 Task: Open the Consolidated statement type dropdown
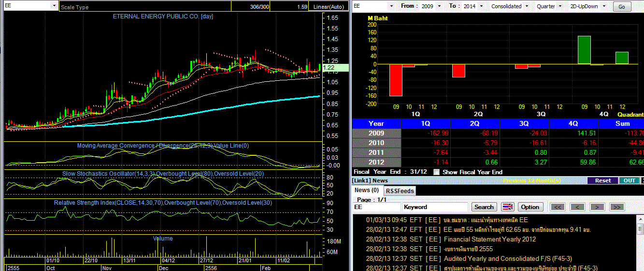pyautogui.click(x=527, y=6)
